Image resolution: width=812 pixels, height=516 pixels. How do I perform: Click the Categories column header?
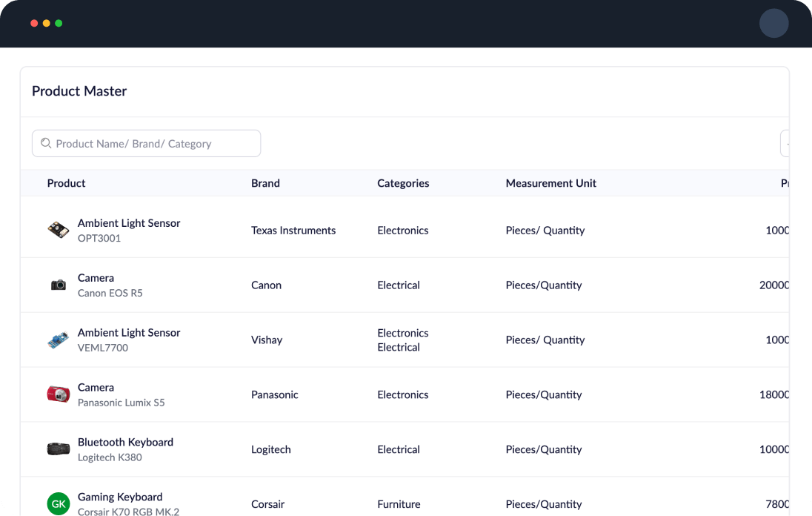tap(403, 183)
